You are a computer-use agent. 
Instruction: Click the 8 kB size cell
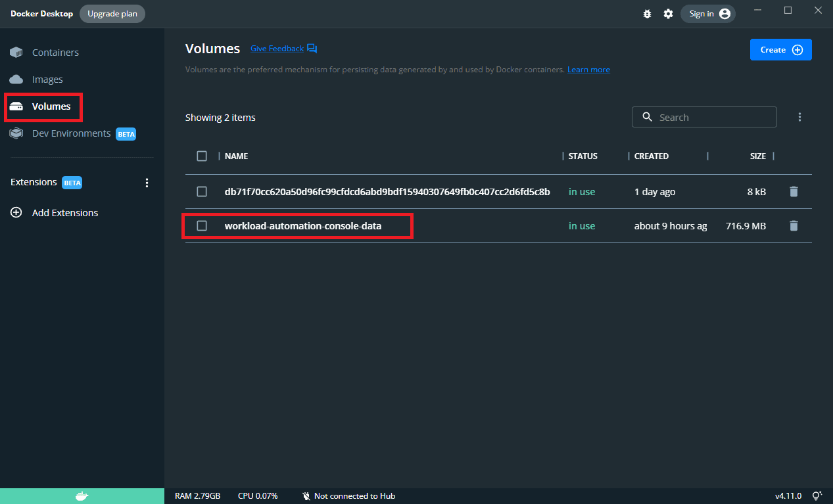click(756, 192)
